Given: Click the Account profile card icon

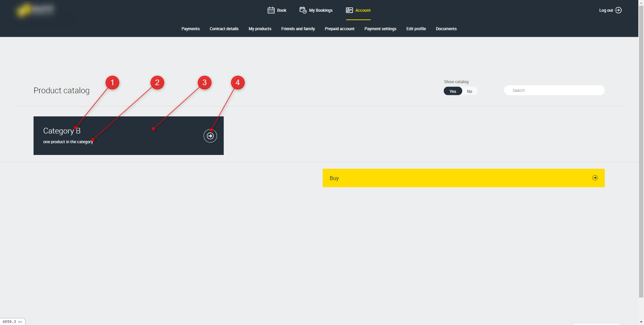Looking at the screenshot, I should (349, 10).
